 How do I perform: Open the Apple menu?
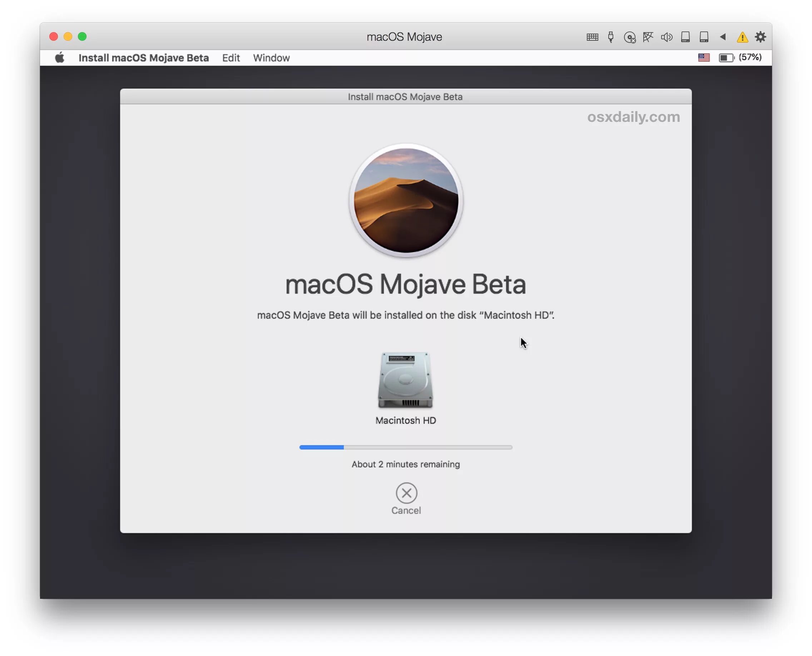click(60, 58)
